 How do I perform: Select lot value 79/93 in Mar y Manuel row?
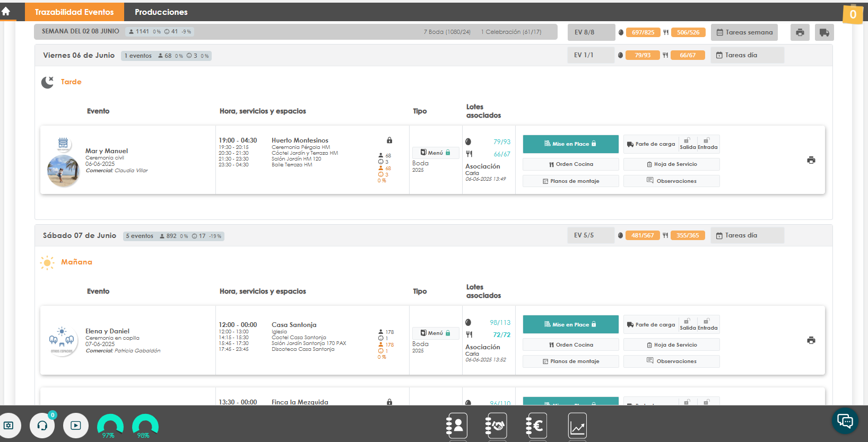pyautogui.click(x=502, y=142)
